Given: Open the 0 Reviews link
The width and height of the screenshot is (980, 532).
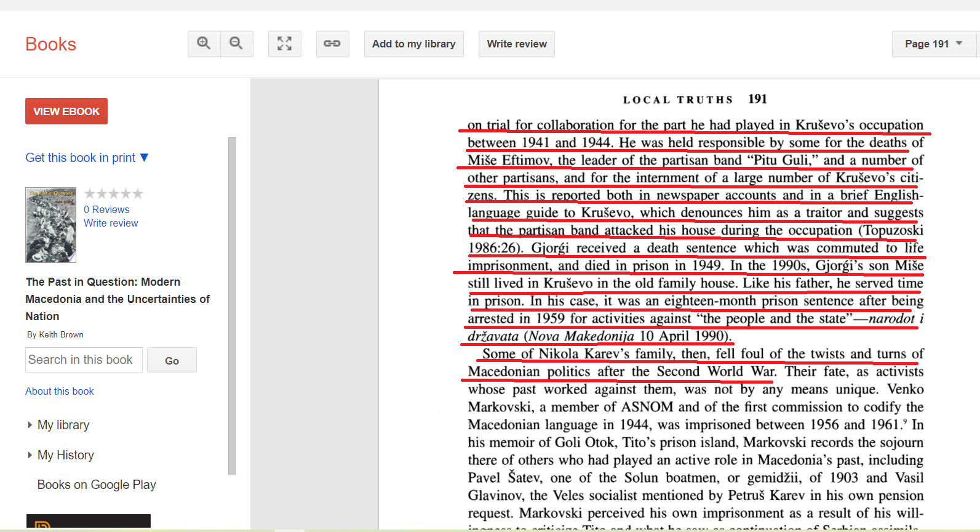Looking at the screenshot, I should coord(106,209).
